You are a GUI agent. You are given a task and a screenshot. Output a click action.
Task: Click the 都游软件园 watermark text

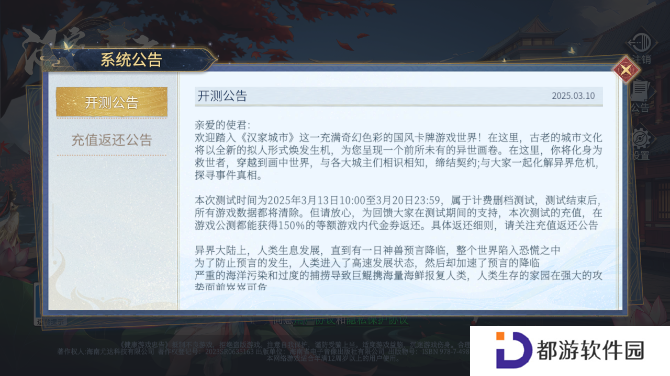[590, 350]
